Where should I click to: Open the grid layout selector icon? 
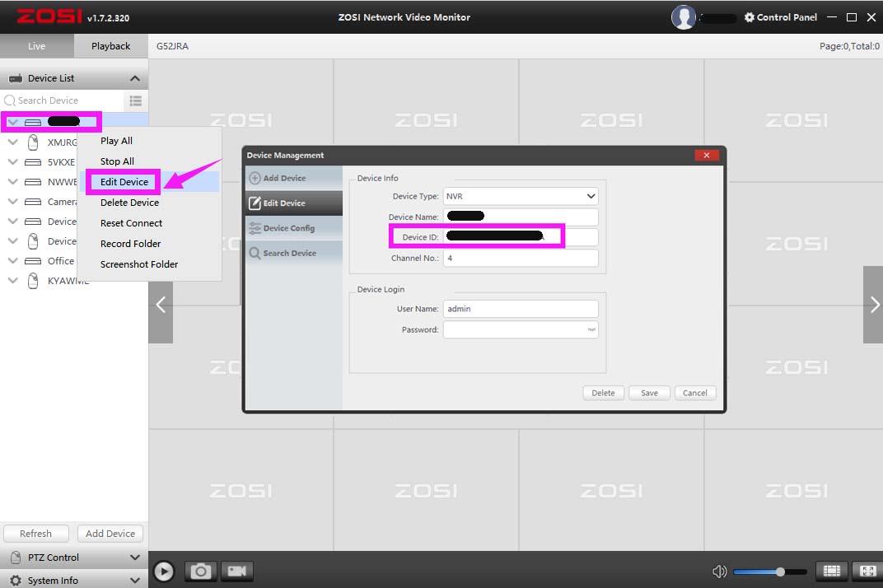tap(832, 571)
